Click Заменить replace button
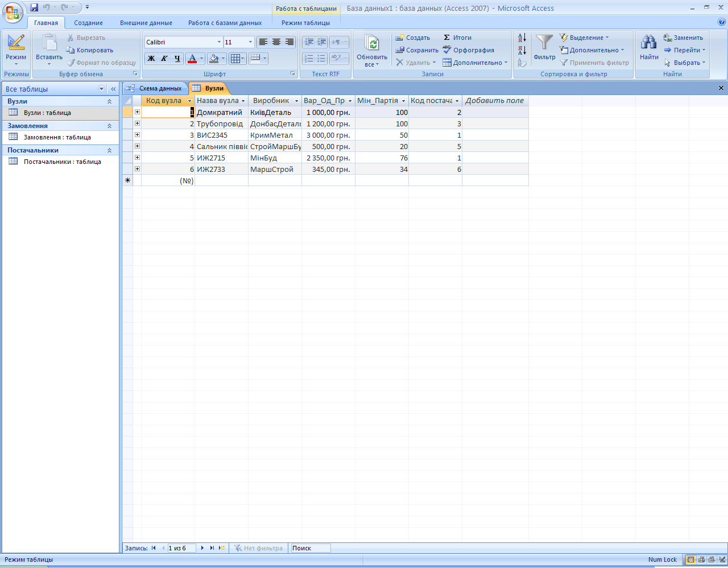Viewport: 728px width, 568px height. 683,38
